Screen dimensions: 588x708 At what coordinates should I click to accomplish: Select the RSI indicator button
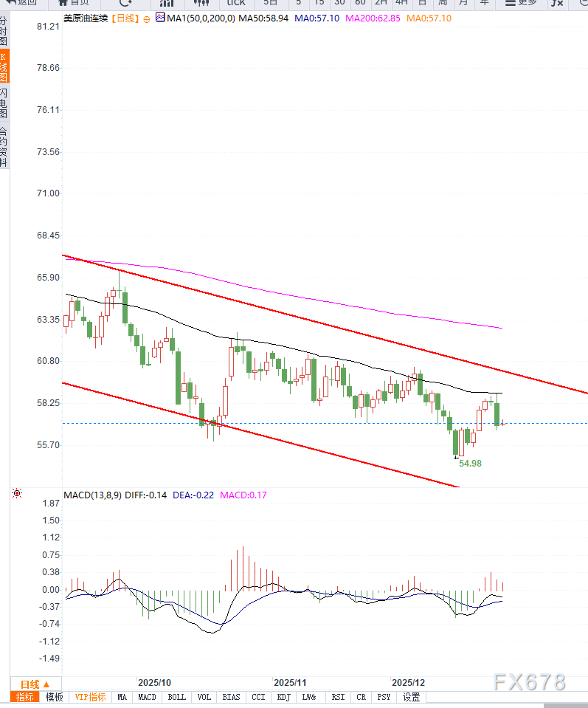[x=338, y=697]
